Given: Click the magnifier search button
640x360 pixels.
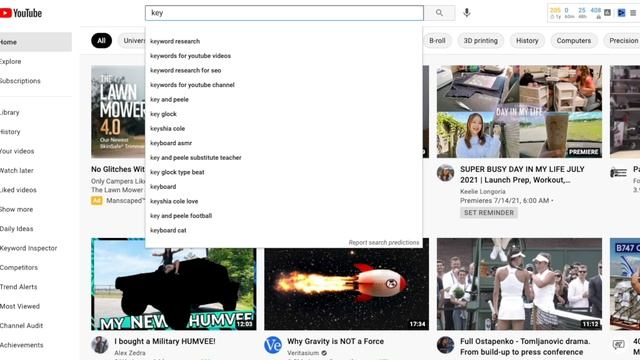Looking at the screenshot, I should click(439, 13).
